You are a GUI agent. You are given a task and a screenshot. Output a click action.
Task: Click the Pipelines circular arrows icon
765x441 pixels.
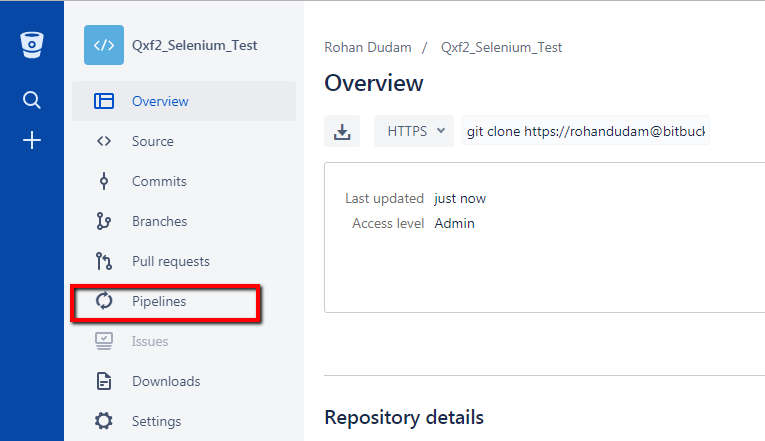click(x=104, y=301)
